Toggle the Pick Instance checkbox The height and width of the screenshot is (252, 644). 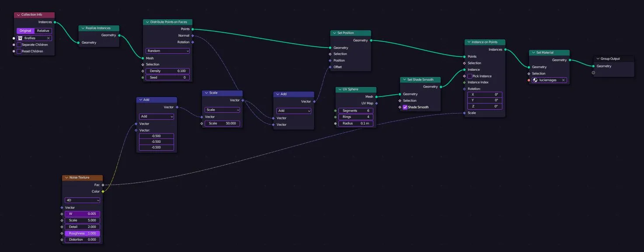[470, 76]
